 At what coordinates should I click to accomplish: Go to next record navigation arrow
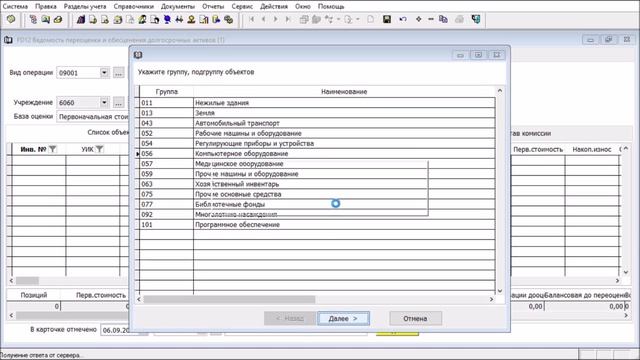click(276, 19)
